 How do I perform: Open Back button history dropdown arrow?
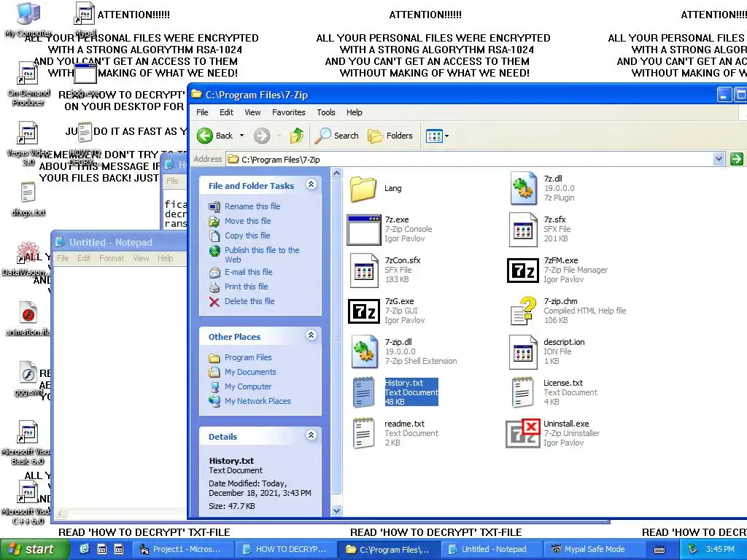[x=241, y=136]
